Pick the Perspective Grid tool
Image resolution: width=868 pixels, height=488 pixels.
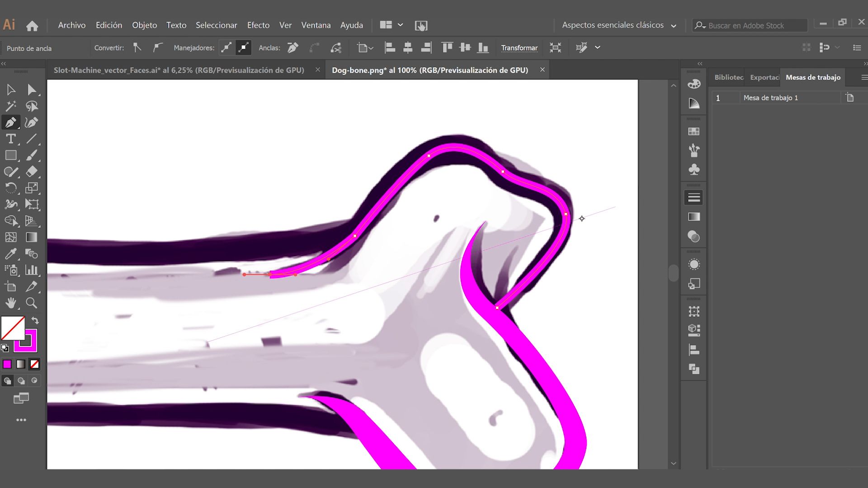(32, 221)
